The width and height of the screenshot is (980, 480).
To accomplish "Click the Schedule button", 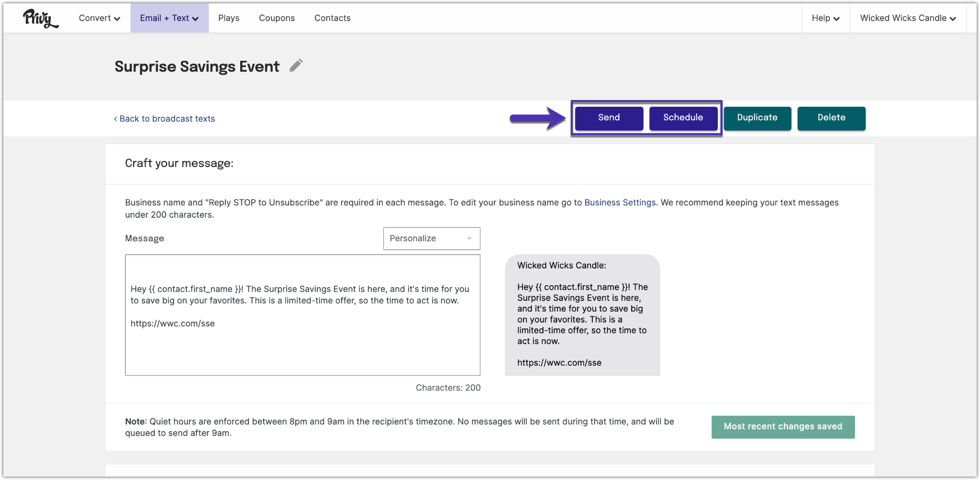I will point(683,118).
